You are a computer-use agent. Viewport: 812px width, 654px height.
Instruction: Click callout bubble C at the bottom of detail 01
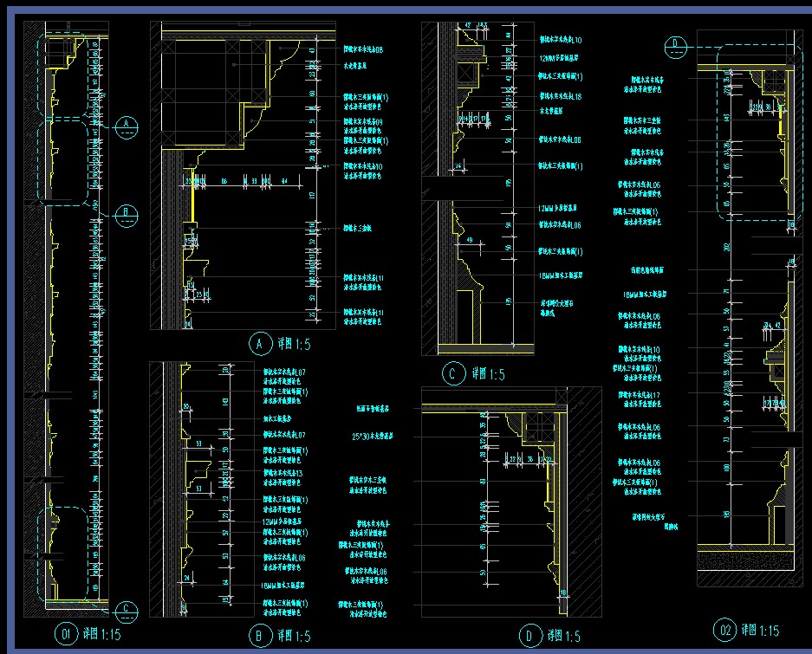click(x=126, y=612)
